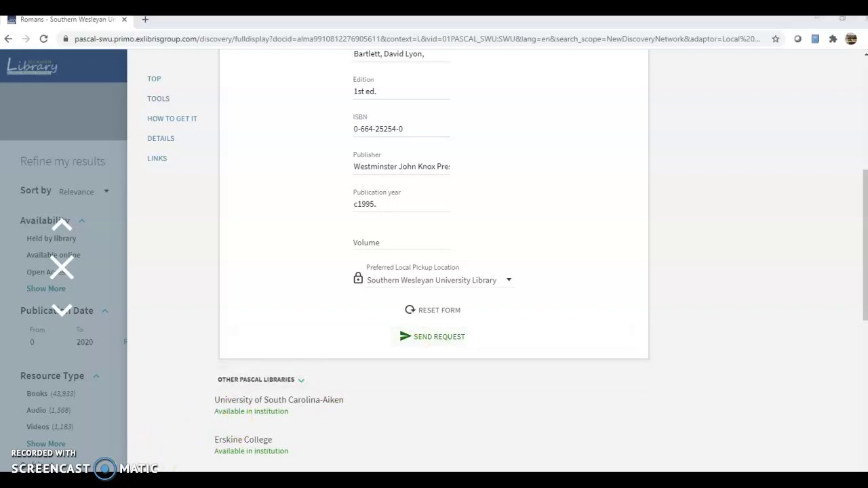868x488 pixels.
Task: Jump to TOOLS section
Action: [158, 98]
